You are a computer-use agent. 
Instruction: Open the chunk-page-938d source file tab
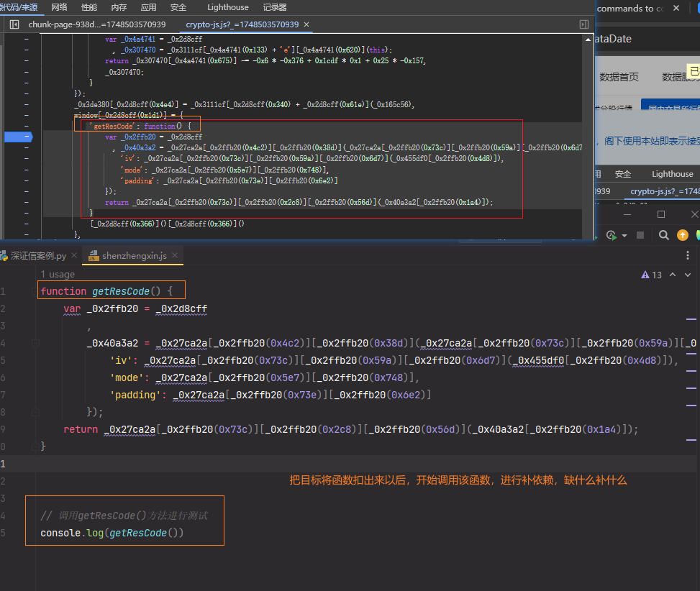pyautogui.click(x=97, y=24)
